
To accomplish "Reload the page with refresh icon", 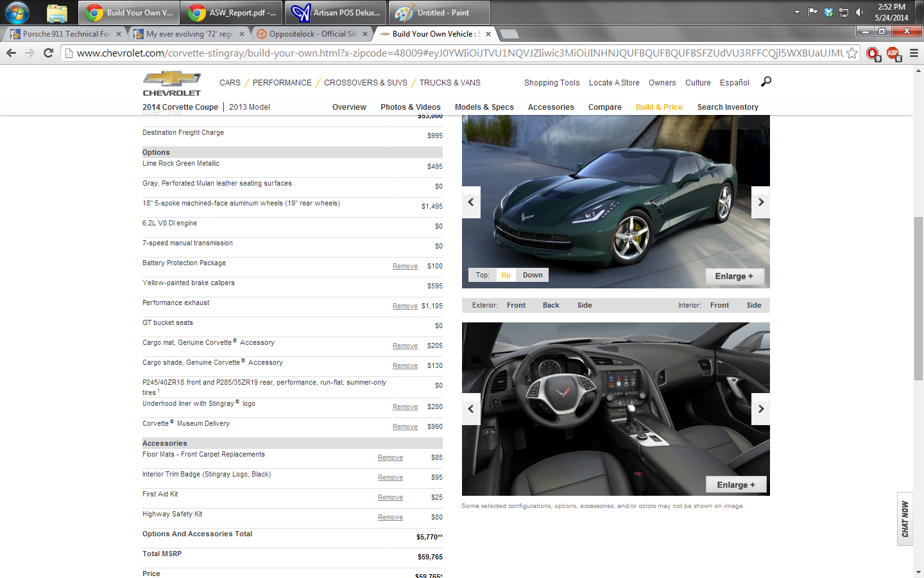I will pos(48,53).
